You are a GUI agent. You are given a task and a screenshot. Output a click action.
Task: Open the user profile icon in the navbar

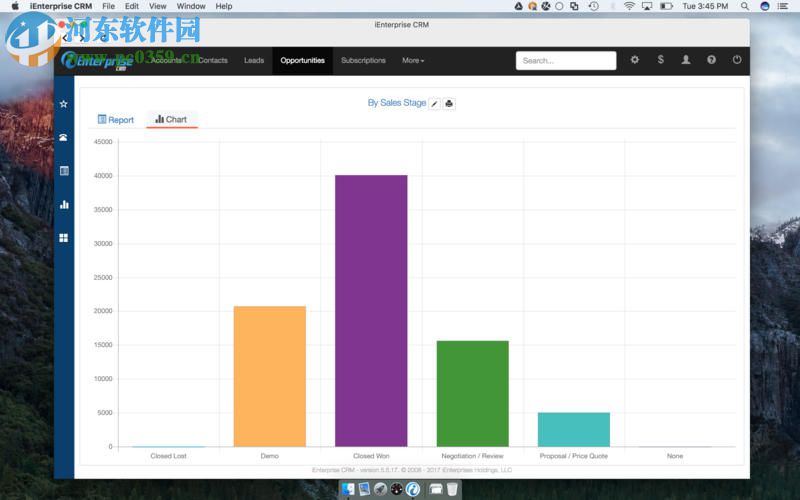pos(686,60)
